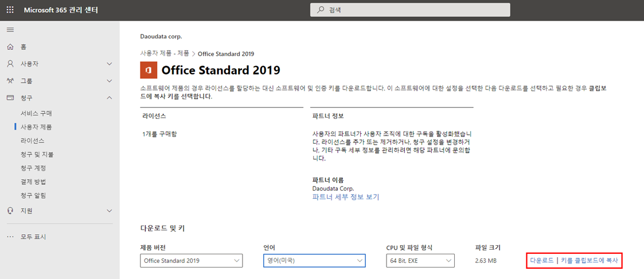Screen dimensions: 644x279
Task: Collapse the 청구 menu chevron
Action: pos(110,98)
